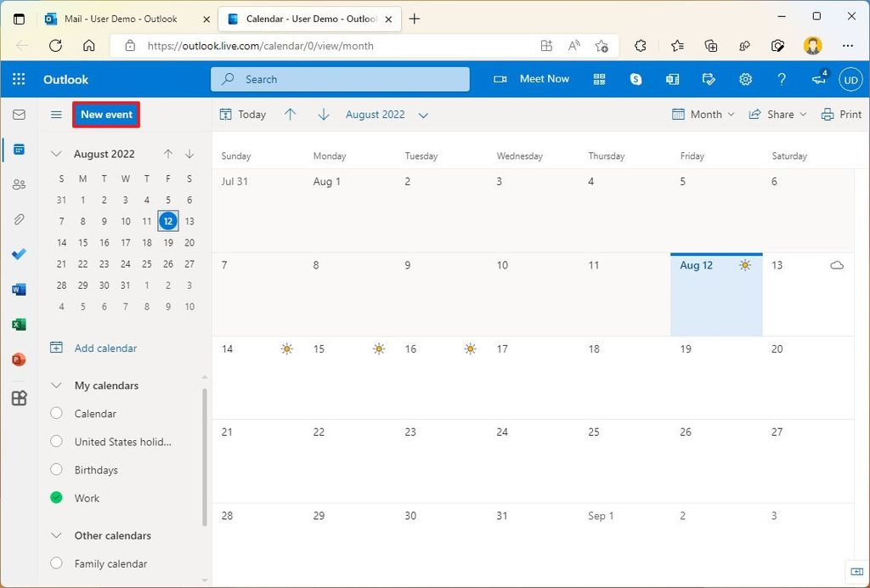Print the calendar
The width and height of the screenshot is (870, 588).
(841, 115)
